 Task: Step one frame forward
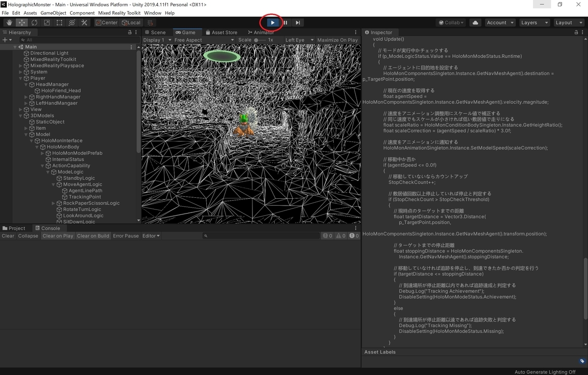[298, 23]
